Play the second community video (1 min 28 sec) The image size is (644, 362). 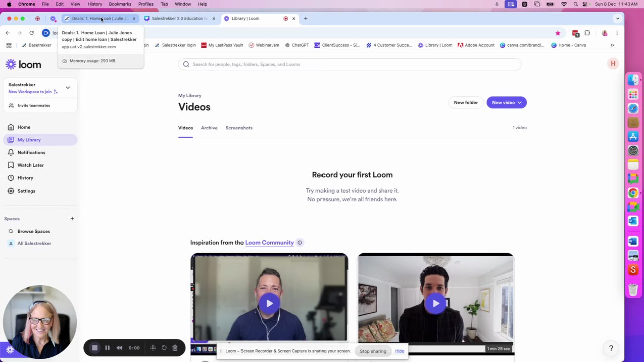(436, 303)
